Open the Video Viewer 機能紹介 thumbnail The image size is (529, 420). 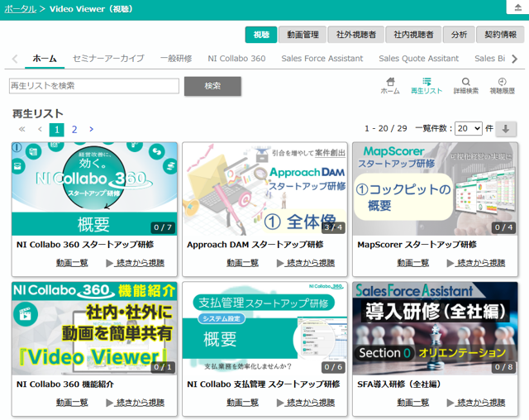(94, 328)
